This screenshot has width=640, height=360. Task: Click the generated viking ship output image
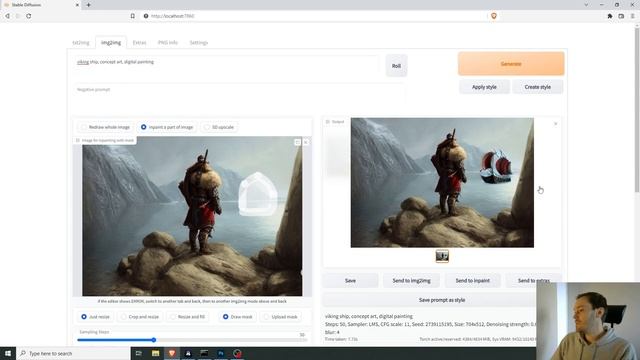pyautogui.click(x=442, y=182)
